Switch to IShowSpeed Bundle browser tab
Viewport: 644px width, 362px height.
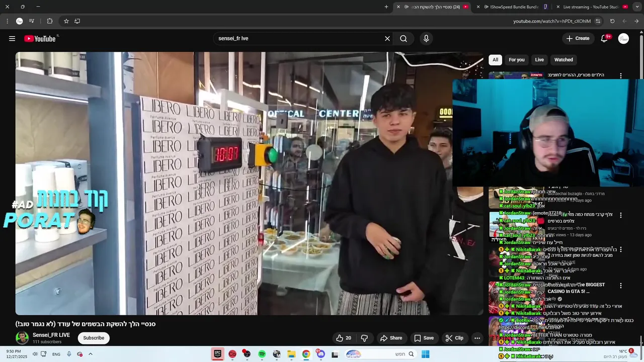pyautogui.click(x=514, y=7)
